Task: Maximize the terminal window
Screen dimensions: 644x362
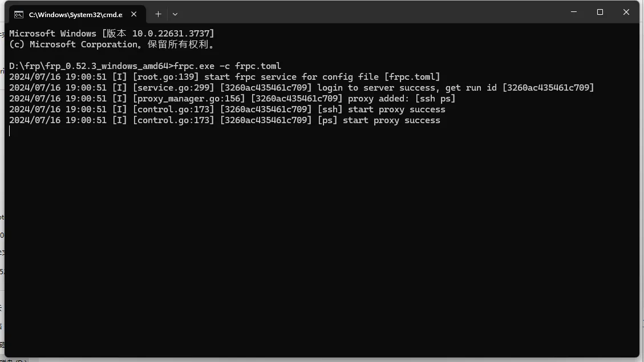Action: point(600,13)
